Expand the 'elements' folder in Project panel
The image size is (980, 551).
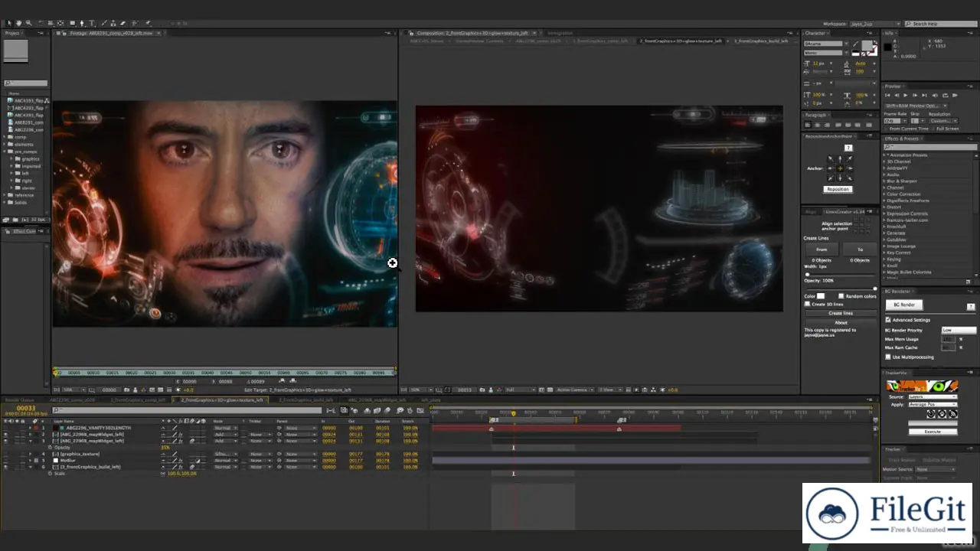pyautogui.click(x=4, y=145)
